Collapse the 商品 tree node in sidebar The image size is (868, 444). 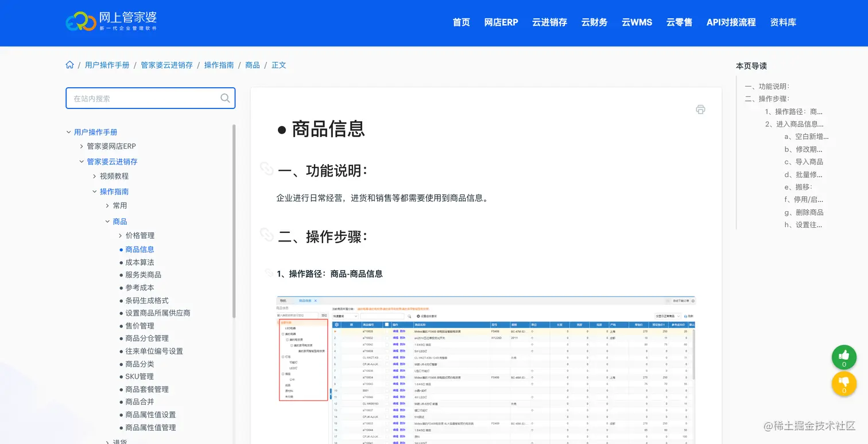pyautogui.click(x=107, y=221)
